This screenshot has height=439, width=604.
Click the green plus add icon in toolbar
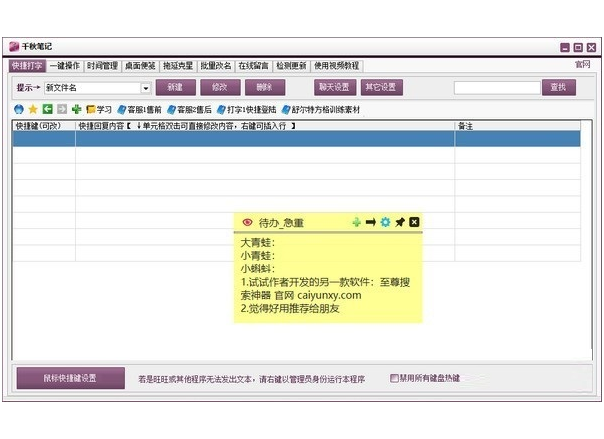(76, 109)
